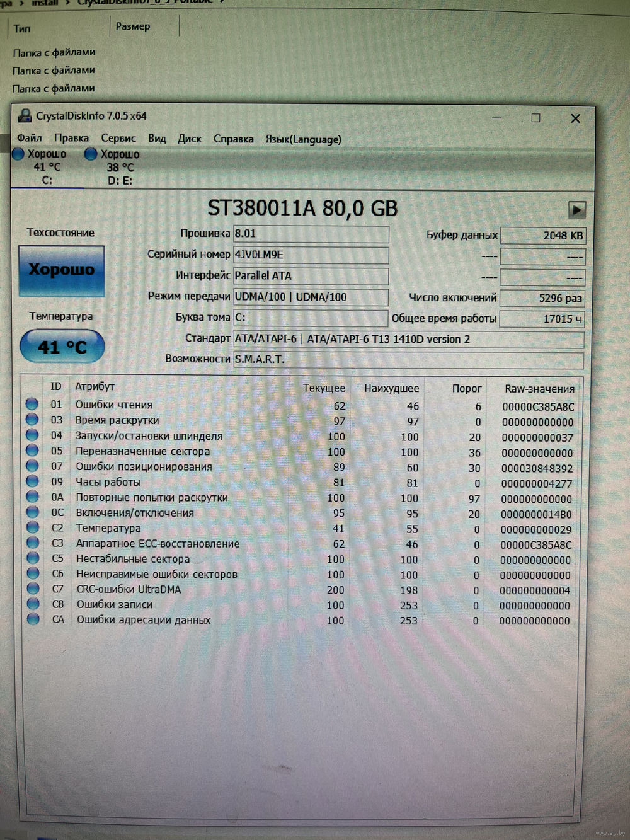Viewport: 630px width, 840px height.
Task: Open the Справка menu
Action: 233,139
